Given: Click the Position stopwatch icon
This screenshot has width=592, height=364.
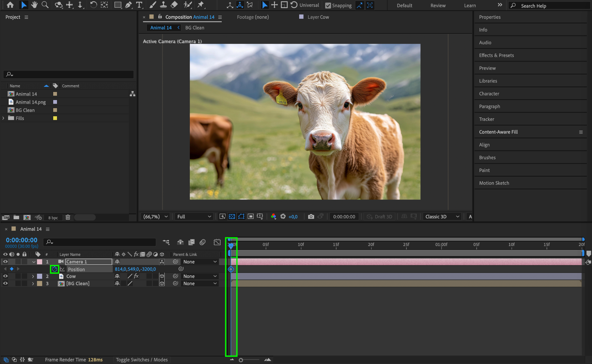Looking at the screenshot, I should (54, 269).
